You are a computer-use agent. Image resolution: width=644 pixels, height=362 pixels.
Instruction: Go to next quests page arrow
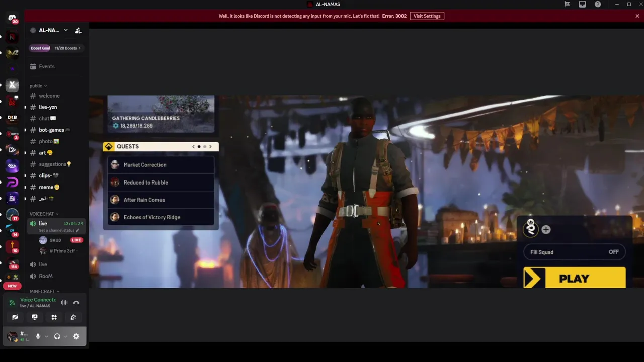(210, 146)
